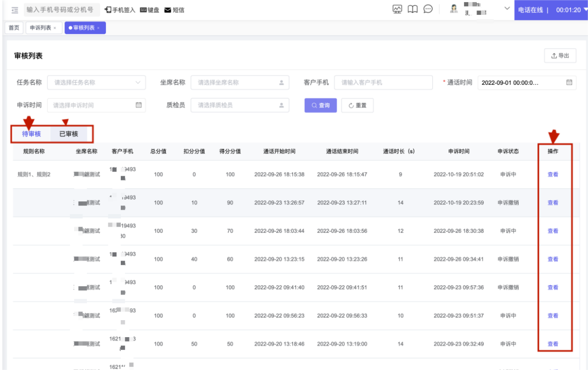Click call start time 2022-09-20 13:18:46

(280, 344)
